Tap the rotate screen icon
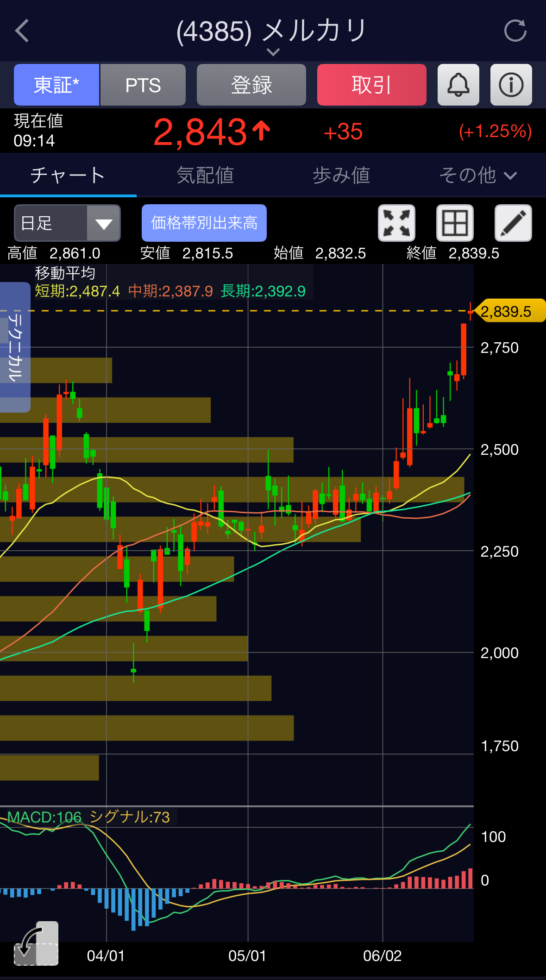The width and height of the screenshot is (546, 980). [36, 943]
